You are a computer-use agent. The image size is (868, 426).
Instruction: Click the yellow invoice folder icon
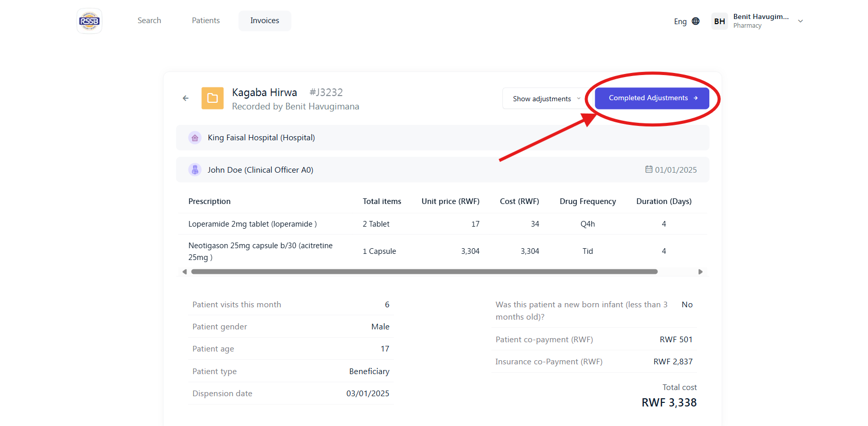(213, 98)
